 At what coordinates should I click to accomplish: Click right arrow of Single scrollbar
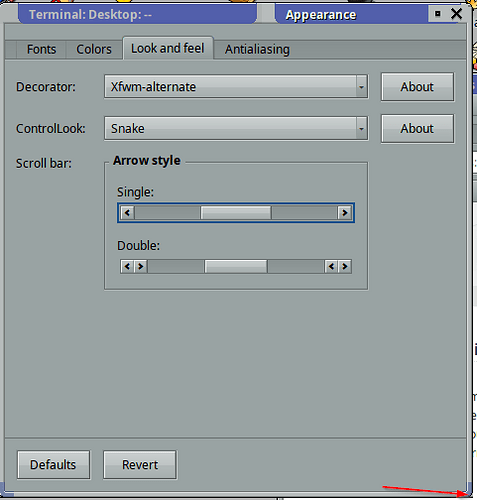pos(344,212)
